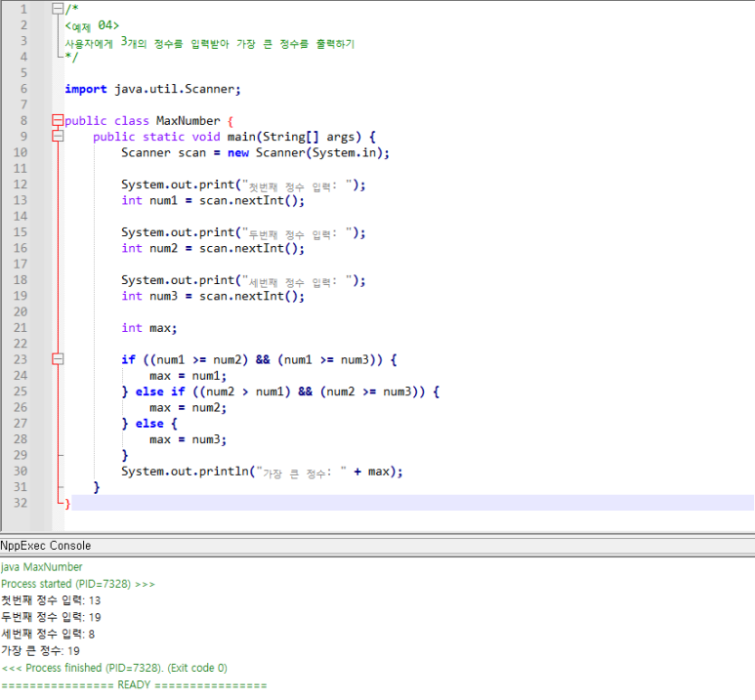Click console line '세번째 정수 입력: 8'
The image size is (755, 700).
pyautogui.click(x=48, y=634)
